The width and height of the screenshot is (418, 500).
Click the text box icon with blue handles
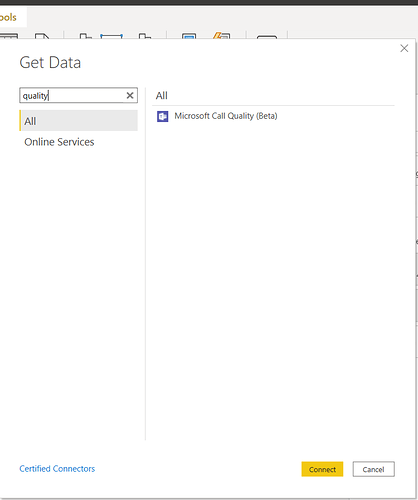[111, 36]
